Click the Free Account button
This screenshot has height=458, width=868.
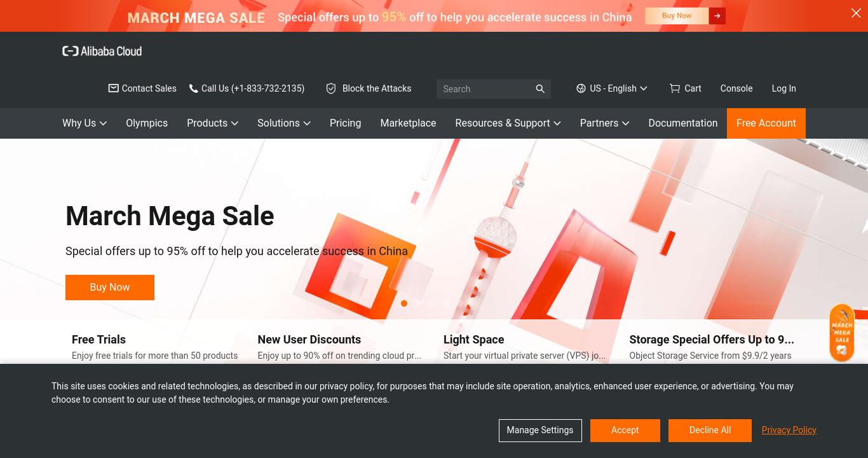(766, 123)
